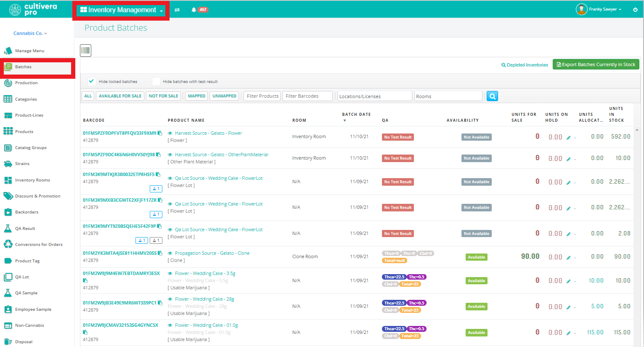Click the Discount & Promotion tag icon

click(x=8, y=196)
